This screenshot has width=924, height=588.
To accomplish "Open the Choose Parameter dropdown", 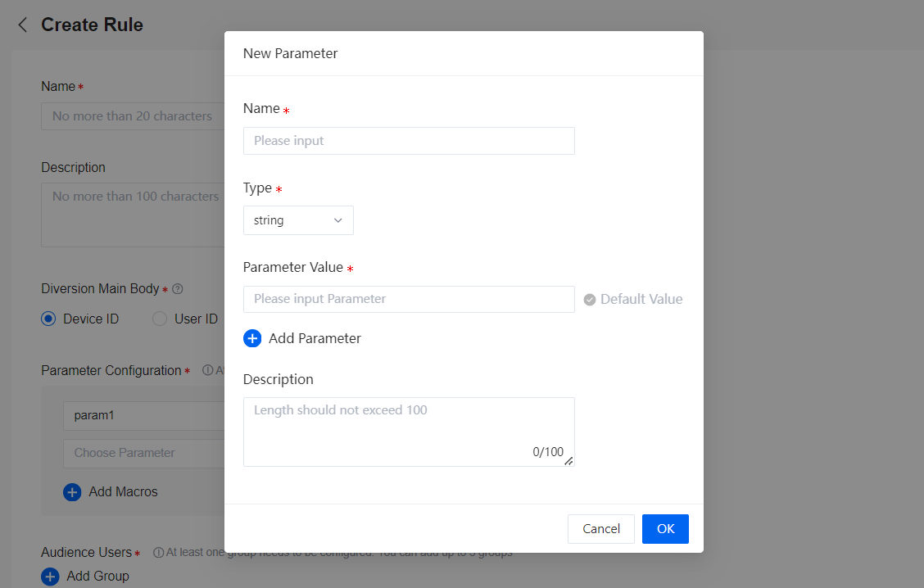I will click(x=143, y=453).
